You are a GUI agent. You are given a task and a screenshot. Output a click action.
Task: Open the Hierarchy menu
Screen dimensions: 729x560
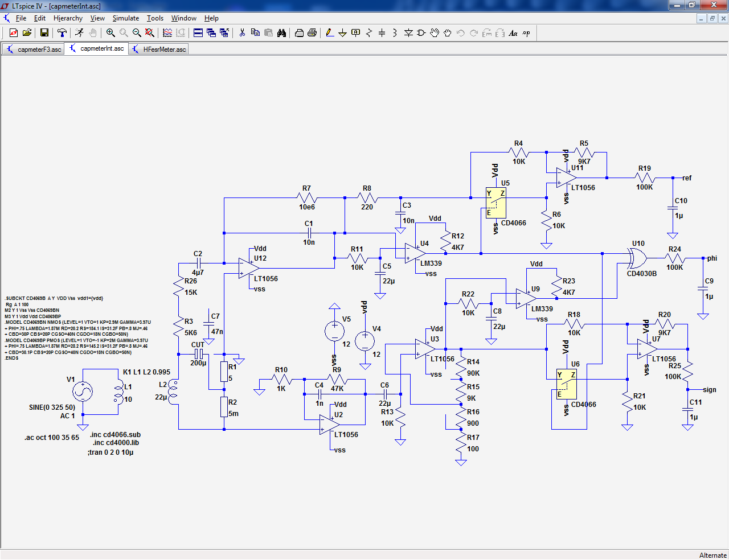click(x=68, y=18)
